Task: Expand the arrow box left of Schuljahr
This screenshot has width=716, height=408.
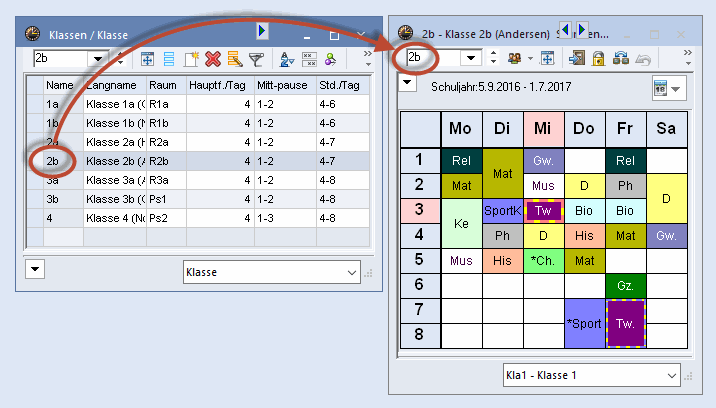Action: click(x=407, y=83)
